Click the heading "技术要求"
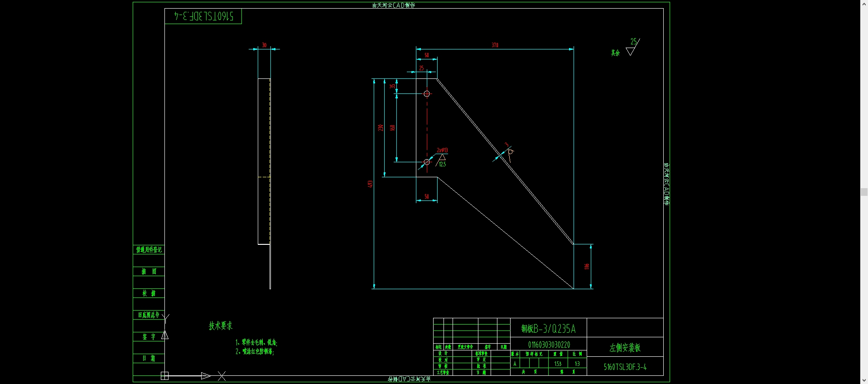The width and height of the screenshot is (868, 384). [x=221, y=326]
